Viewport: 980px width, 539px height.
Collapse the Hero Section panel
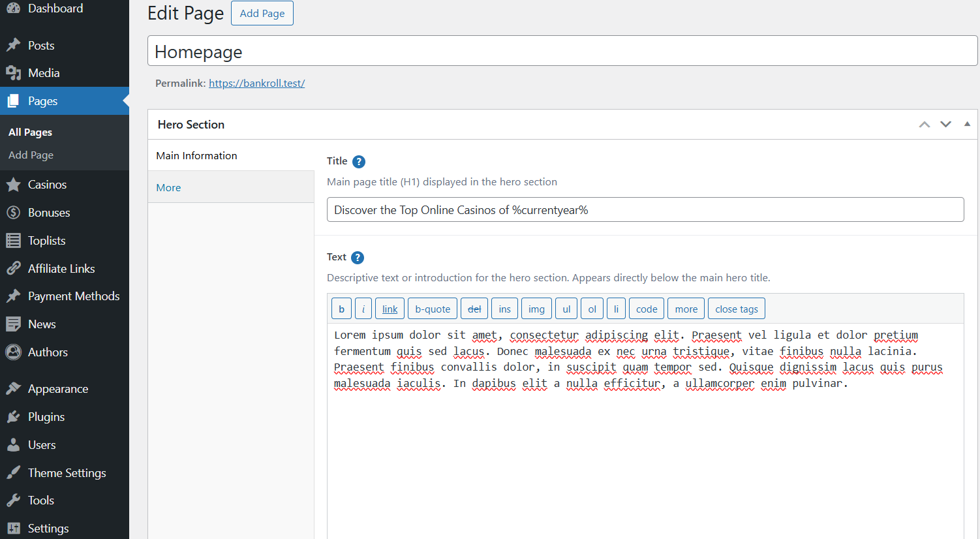[x=967, y=124]
